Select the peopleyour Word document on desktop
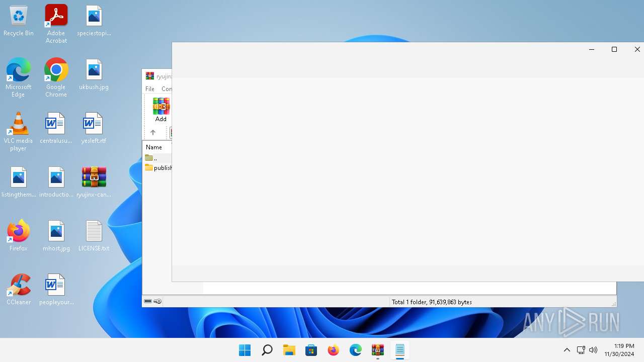Screen dimensions: 644x362 coord(56,291)
